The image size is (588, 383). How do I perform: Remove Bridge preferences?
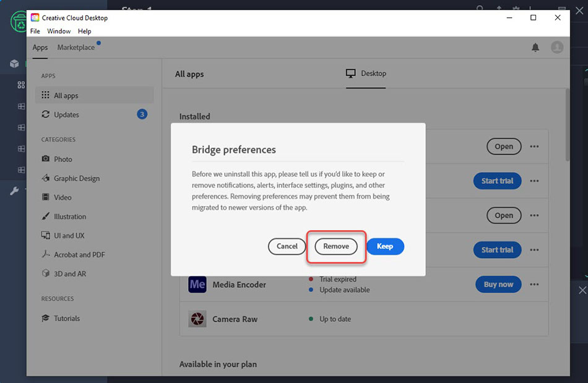tap(336, 246)
